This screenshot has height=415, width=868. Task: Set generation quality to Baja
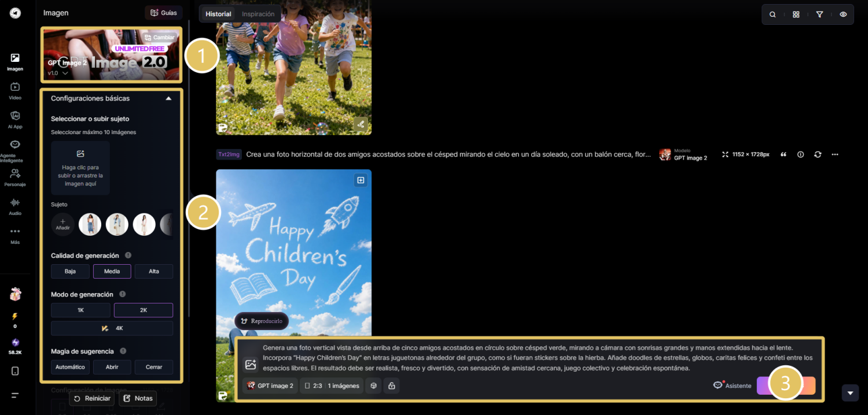tap(70, 271)
